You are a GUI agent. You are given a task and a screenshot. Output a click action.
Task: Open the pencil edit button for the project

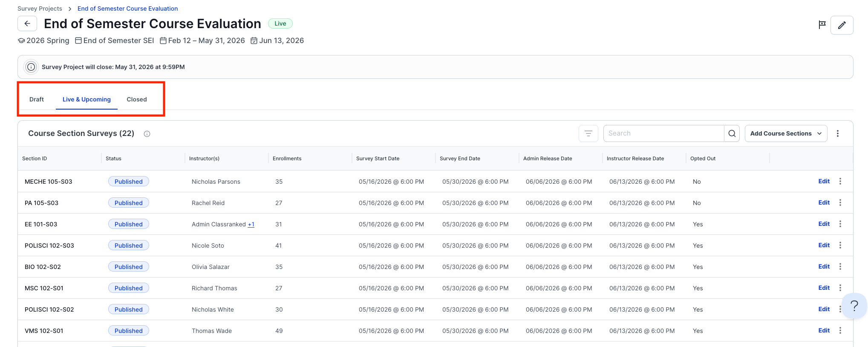[842, 25]
